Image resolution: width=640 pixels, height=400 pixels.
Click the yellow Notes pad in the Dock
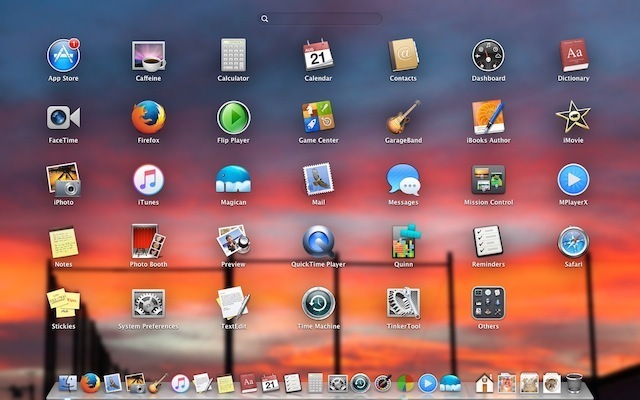coord(225,384)
